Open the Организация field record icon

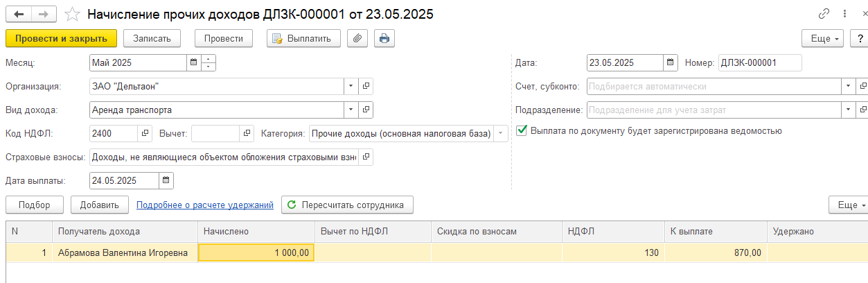(366, 87)
